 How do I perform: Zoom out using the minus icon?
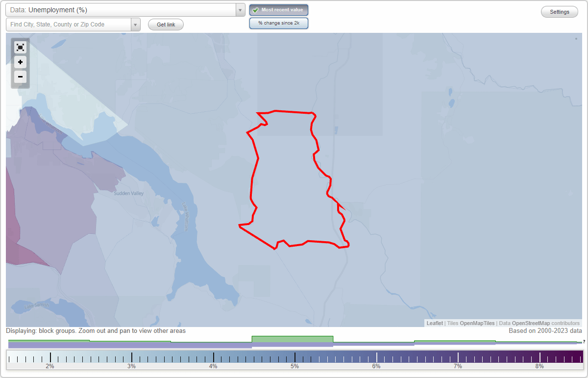(20, 76)
